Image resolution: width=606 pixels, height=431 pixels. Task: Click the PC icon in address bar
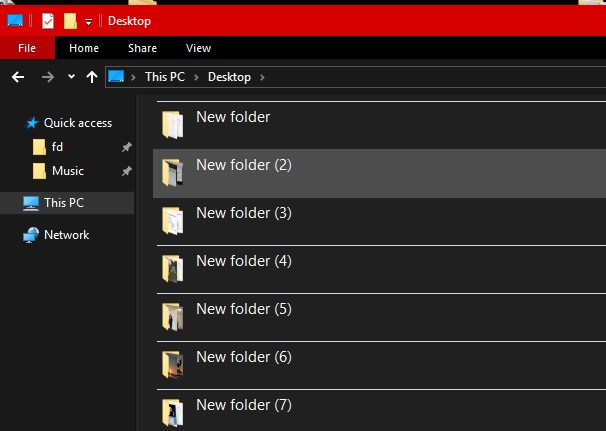[x=116, y=76]
